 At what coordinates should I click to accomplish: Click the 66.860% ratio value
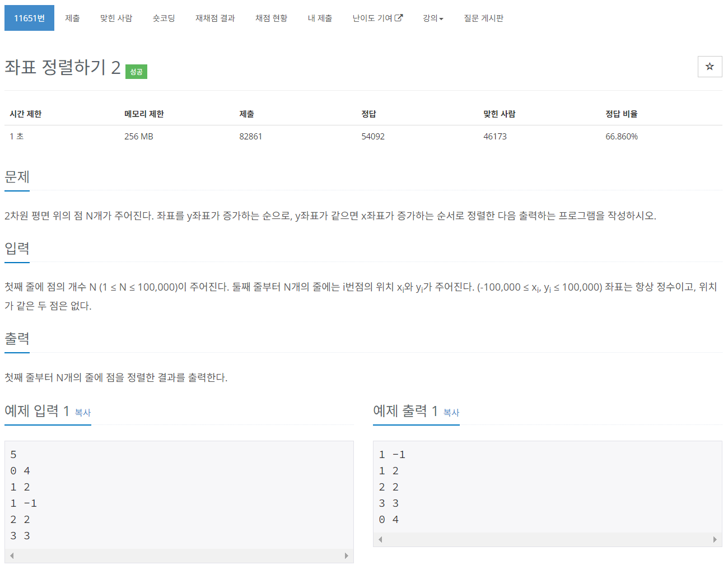point(622,137)
